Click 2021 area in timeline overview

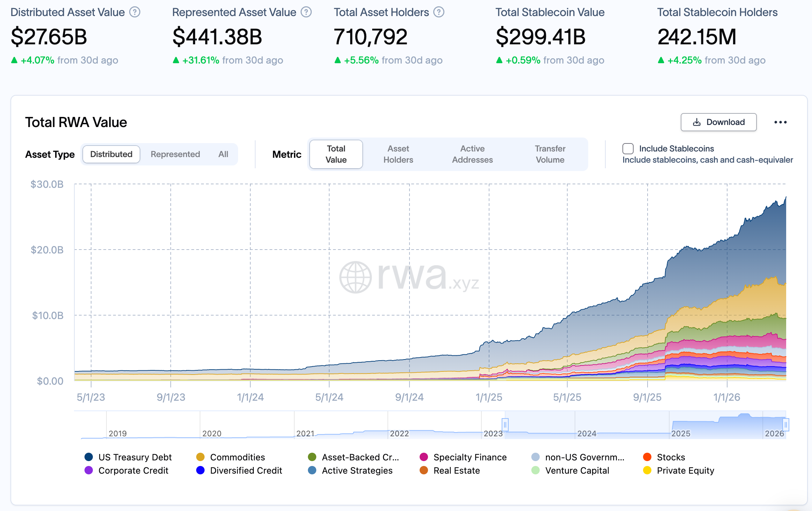coord(305,433)
